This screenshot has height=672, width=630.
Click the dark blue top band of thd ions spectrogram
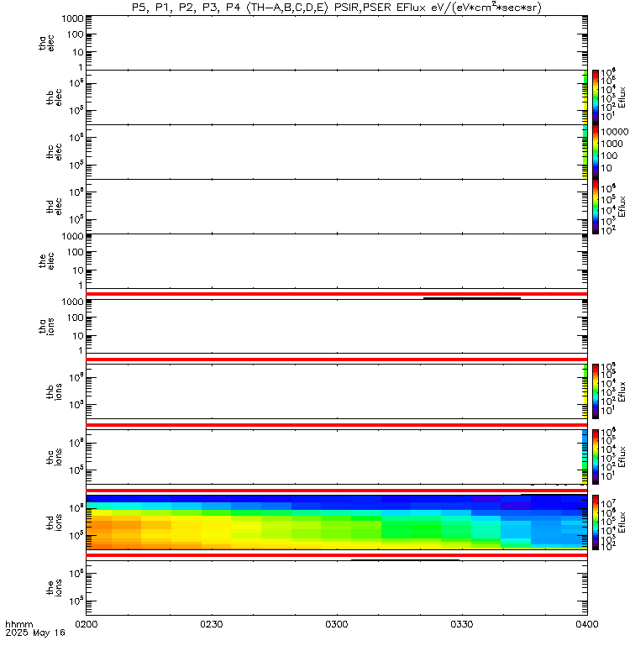(337, 499)
